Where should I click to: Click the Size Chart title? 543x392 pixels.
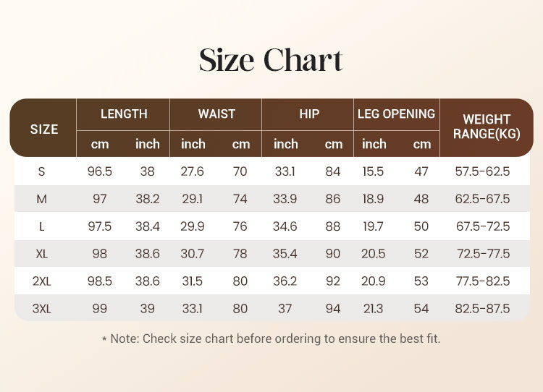[x=271, y=60]
